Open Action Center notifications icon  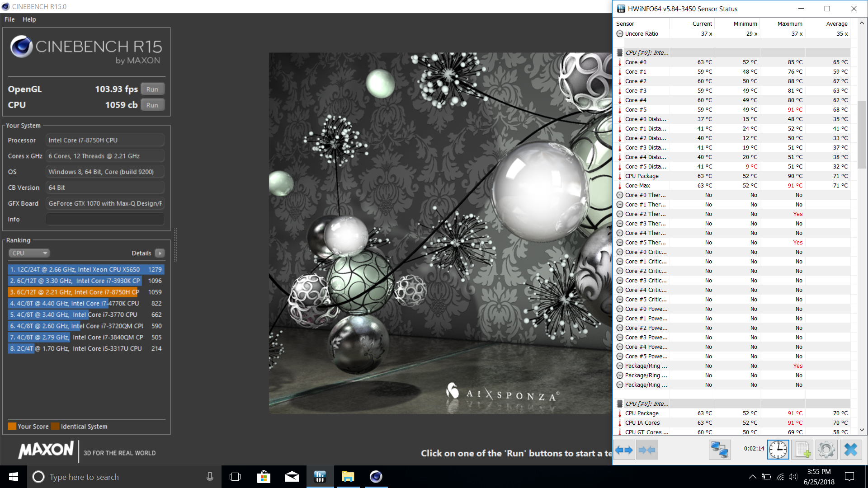click(x=849, y=477)
